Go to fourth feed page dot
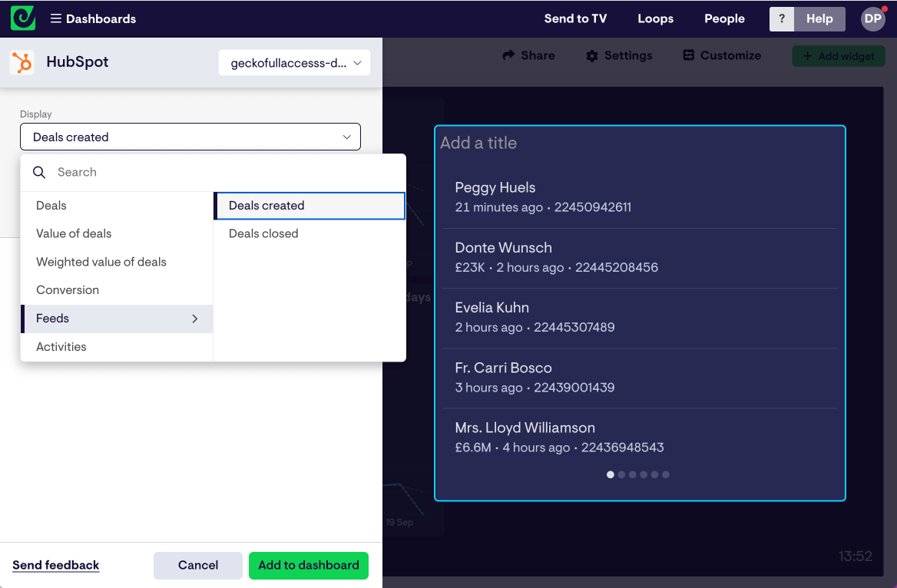897x588 pixels. click(644, 474)
